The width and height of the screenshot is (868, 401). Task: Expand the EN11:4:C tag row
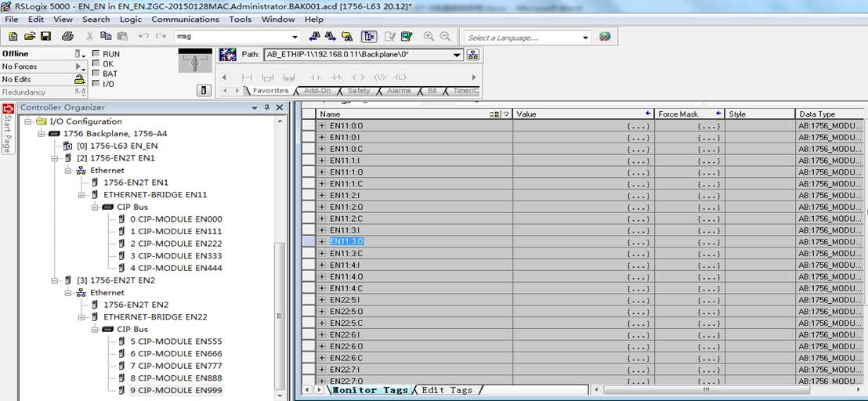(322, 288)
